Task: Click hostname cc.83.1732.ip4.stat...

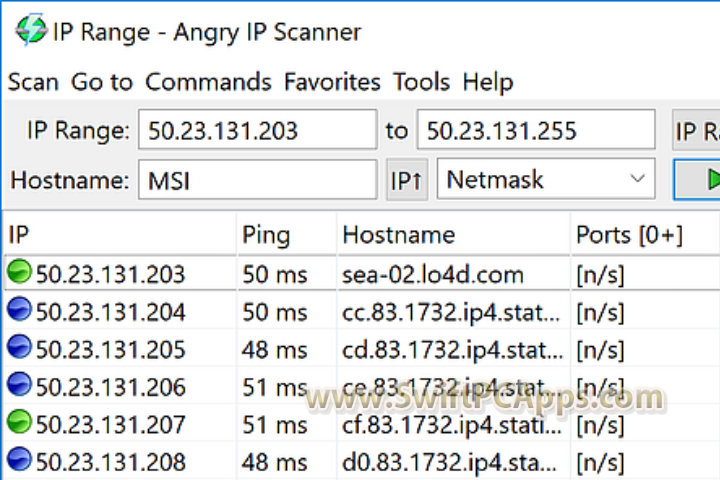Action: (x=451, y=312)
